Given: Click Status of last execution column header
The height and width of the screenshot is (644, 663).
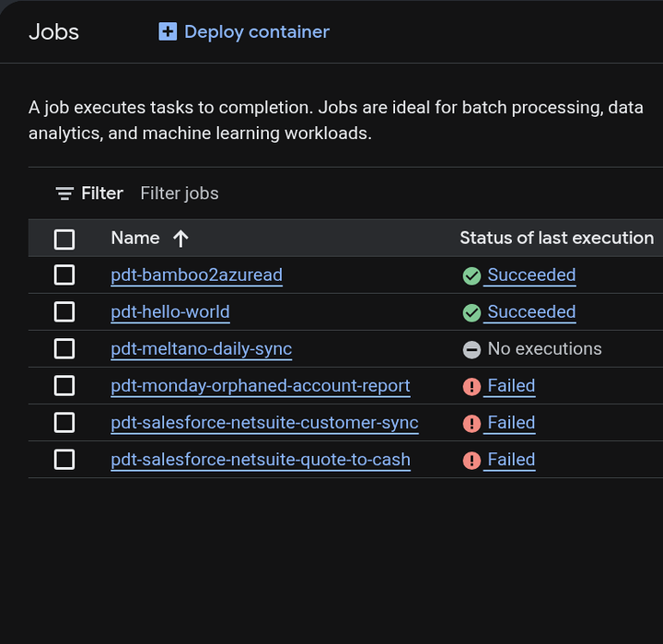Looking at the screenshot, I should 557,239.
